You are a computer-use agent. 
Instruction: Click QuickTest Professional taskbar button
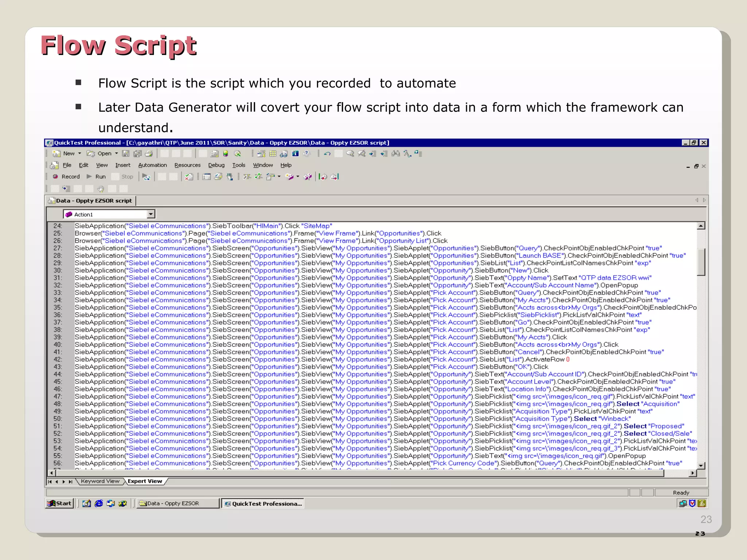[x=263, y=503]
